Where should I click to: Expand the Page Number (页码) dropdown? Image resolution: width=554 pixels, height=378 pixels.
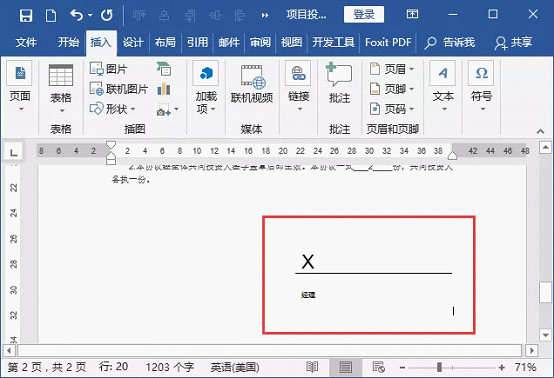391,109
